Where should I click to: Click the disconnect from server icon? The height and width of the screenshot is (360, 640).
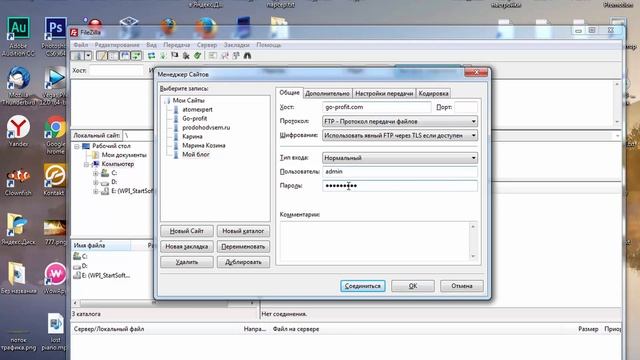click(186, 56)
